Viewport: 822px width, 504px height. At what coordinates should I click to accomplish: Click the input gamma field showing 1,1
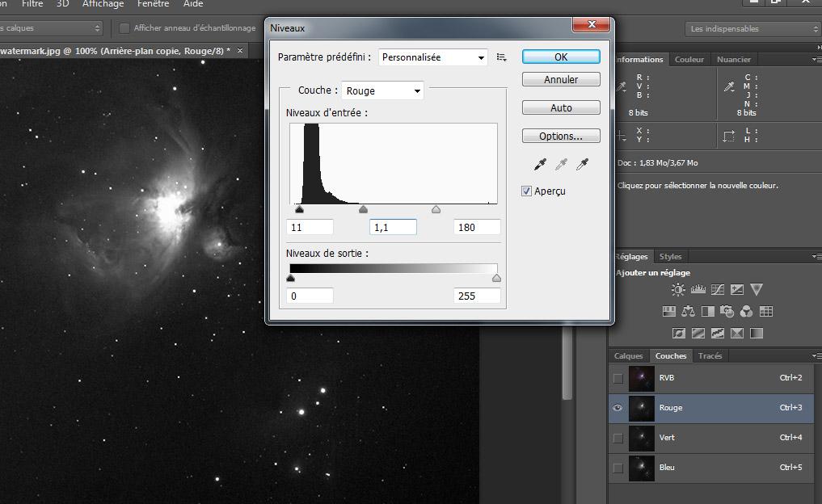393,228
